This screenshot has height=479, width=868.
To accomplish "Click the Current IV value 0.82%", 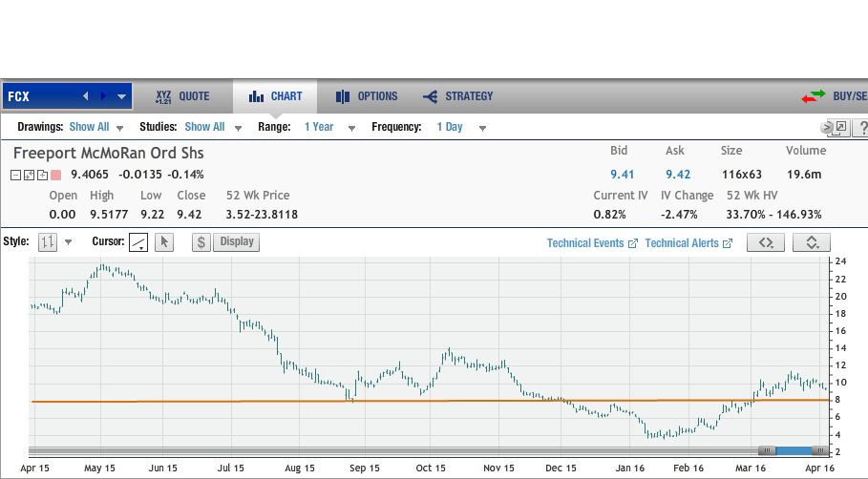I will point(609,215).
